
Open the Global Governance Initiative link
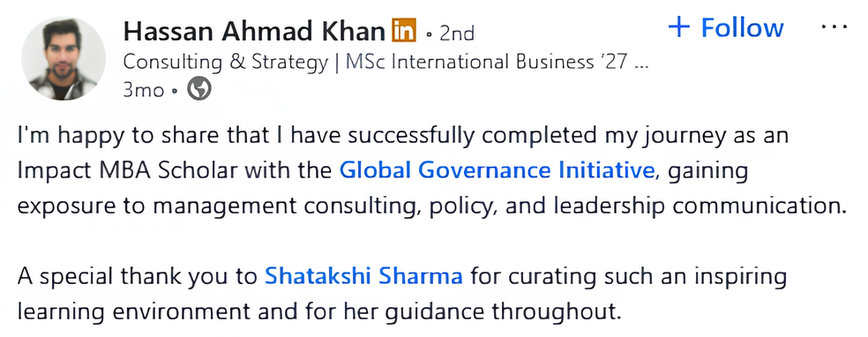point(497,170)
